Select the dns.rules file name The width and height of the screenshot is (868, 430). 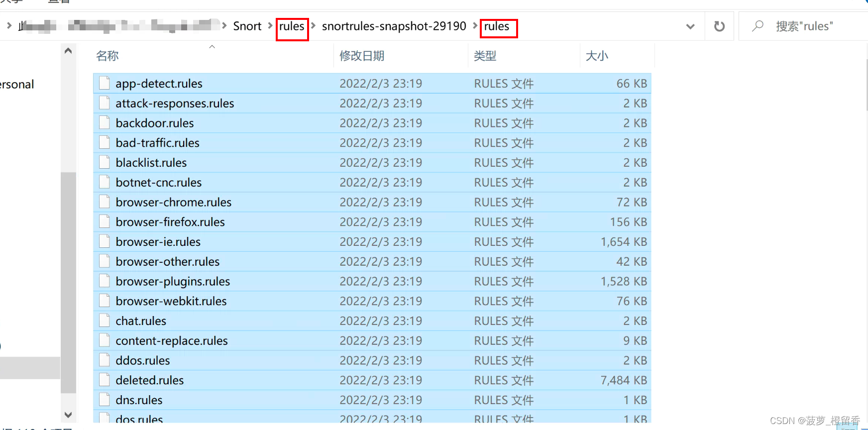[139, 400]
